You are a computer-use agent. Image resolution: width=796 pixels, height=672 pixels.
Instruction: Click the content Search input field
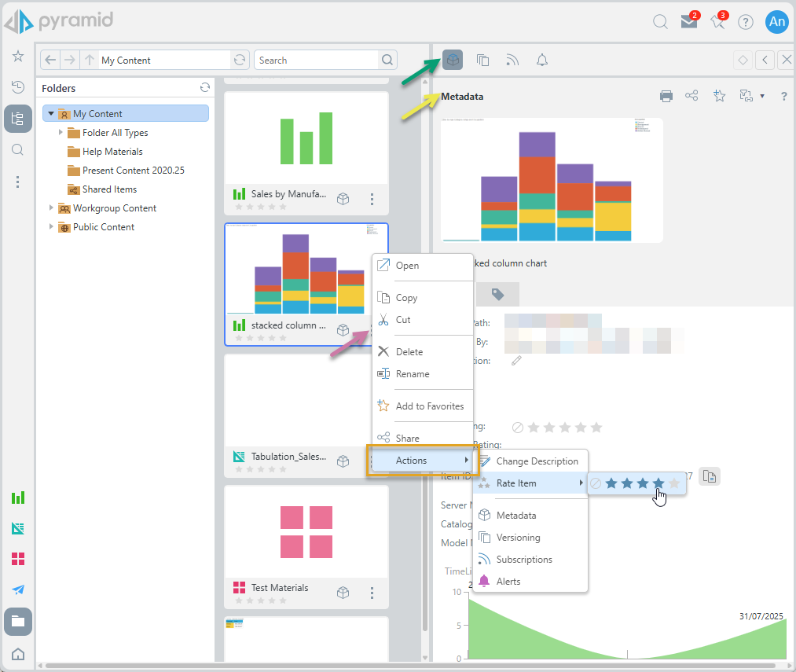pyautogui.click(x=316, y=60)
